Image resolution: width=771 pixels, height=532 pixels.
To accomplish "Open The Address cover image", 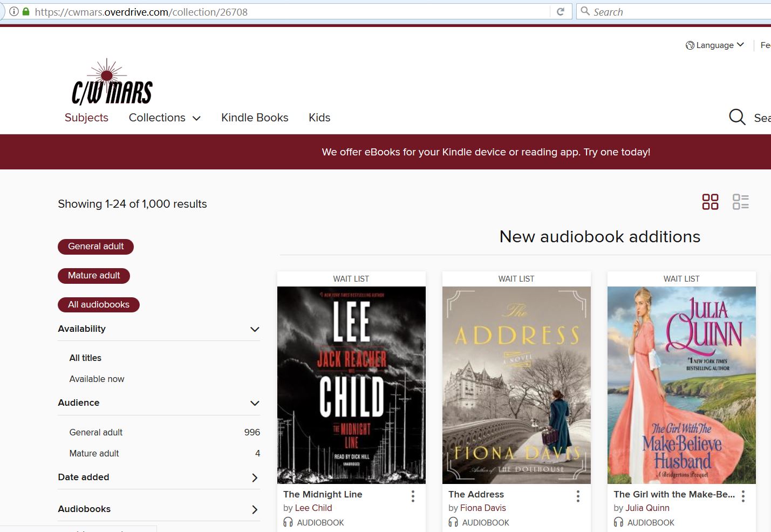I will (x=516, y=385).
